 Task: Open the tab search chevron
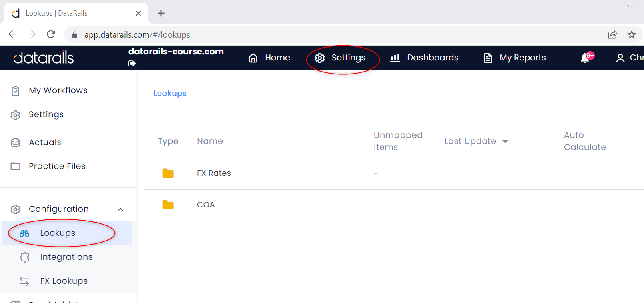click(630, 7)
